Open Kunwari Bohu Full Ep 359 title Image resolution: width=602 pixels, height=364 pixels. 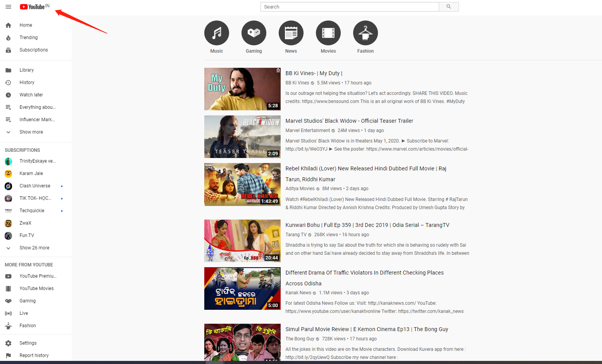(367, 225)
